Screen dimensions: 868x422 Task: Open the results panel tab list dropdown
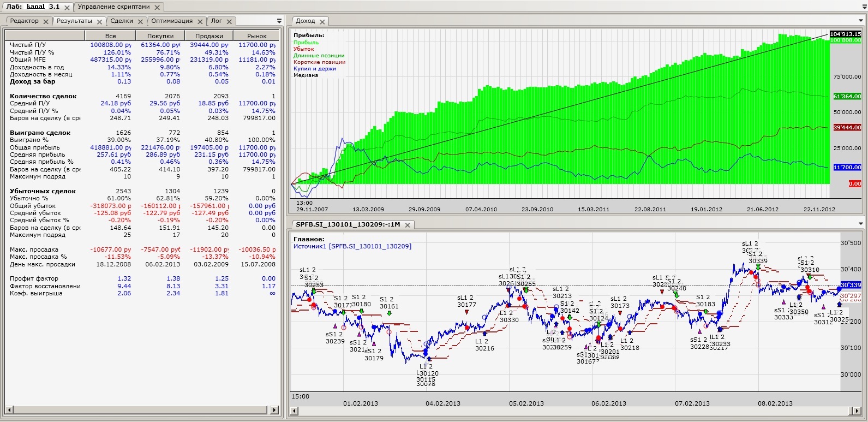[279, 20]
